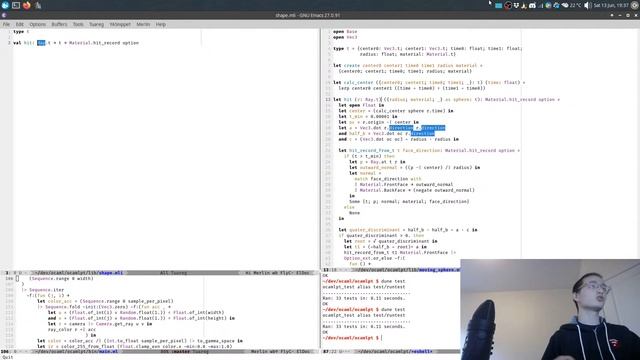This screenshot has height=360, width=640.
Task: Open the Buffers menu
Action: pos(59,24)
